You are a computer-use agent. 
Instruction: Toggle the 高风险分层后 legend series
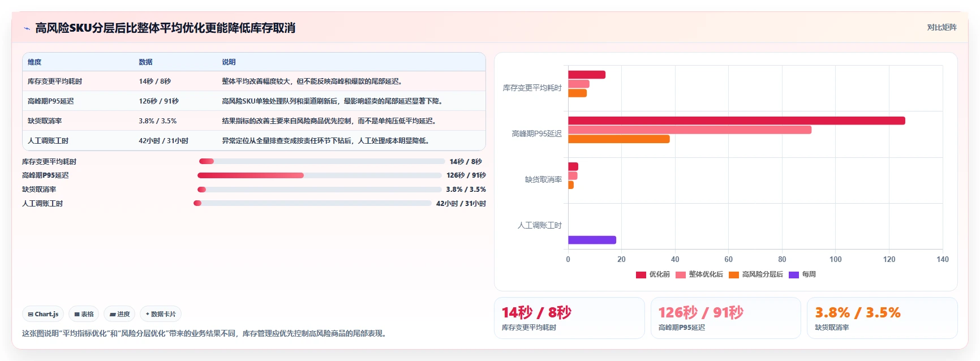coord(756,274)
